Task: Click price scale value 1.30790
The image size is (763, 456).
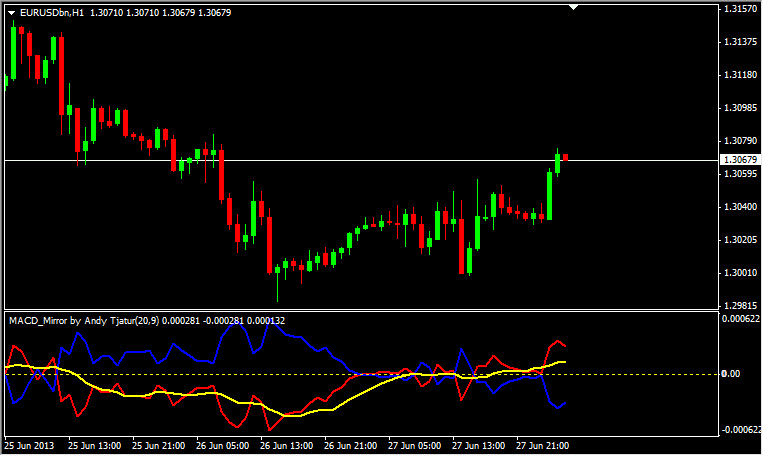Action: pos(740,141)
